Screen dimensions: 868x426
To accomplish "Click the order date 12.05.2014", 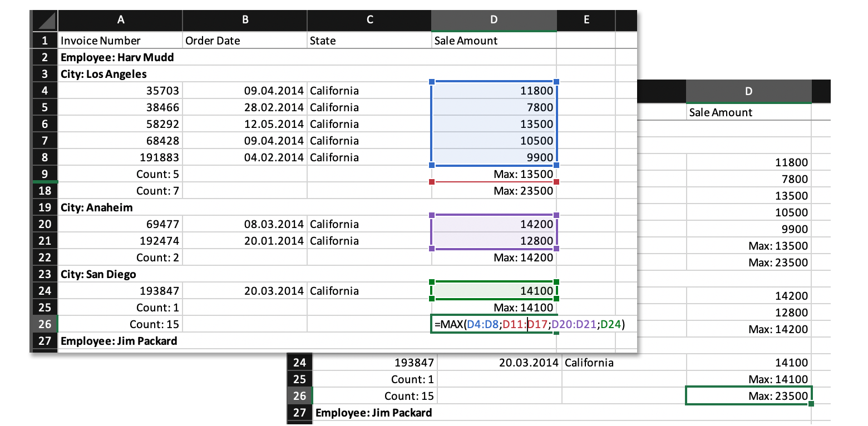I will click(x=245, y=124).
